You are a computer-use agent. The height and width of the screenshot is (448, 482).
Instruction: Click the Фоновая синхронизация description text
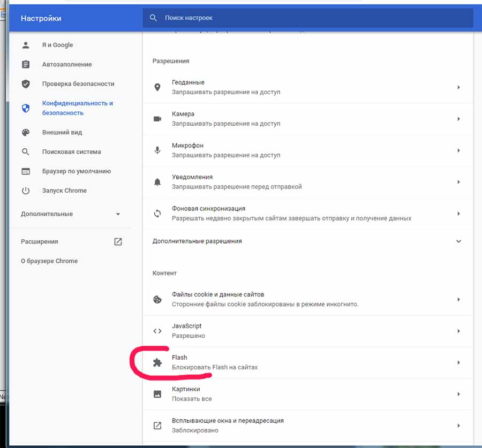292,218
